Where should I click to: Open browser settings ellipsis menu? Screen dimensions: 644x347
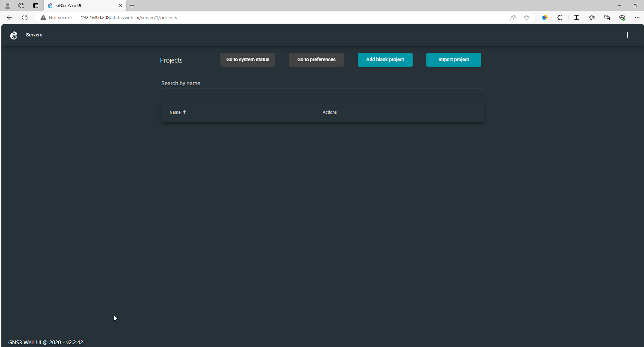(x=637, y=18)
